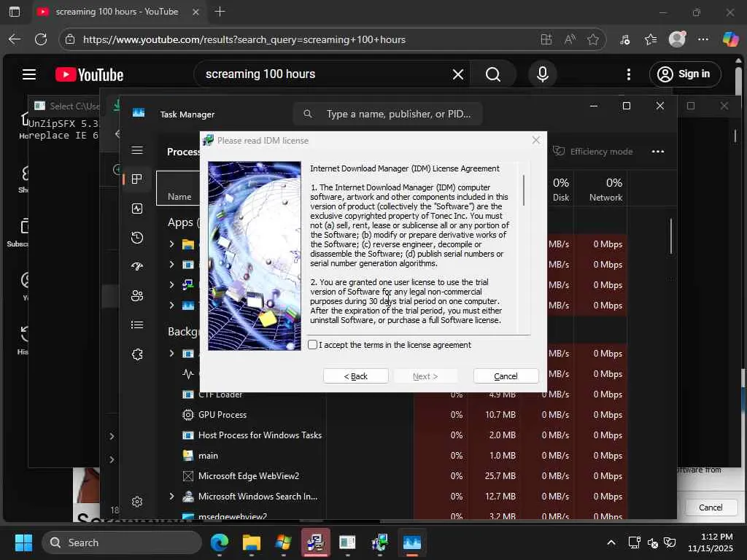The width and height of the screenshot is (747, 560).
Task: Click Cancel in the background installer window
Action: coord(711,507)
